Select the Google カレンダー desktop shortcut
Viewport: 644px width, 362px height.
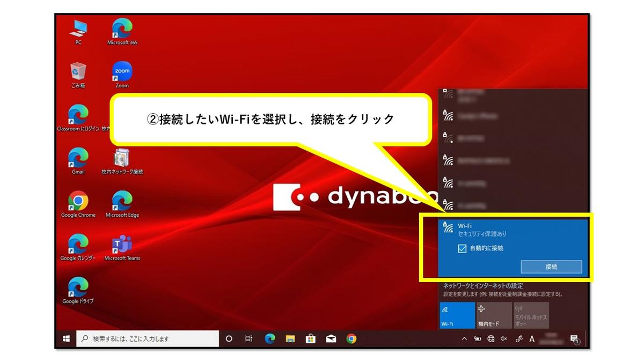(78, 247)
